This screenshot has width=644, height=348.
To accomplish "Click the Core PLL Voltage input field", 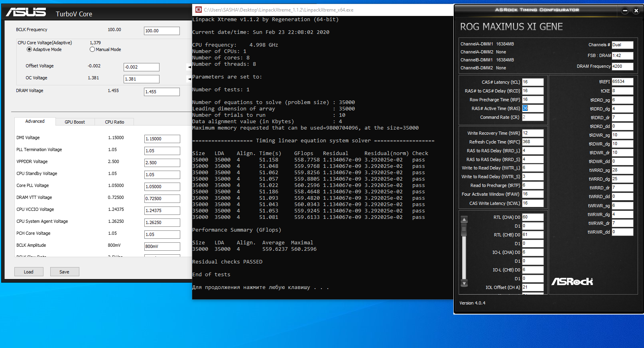I will click(x=162, y=187).
